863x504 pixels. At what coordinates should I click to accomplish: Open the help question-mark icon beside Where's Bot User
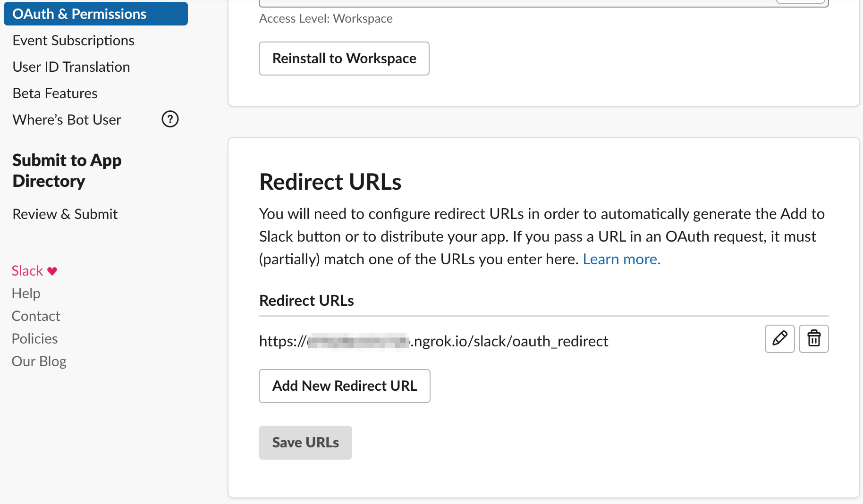[170, 119]
